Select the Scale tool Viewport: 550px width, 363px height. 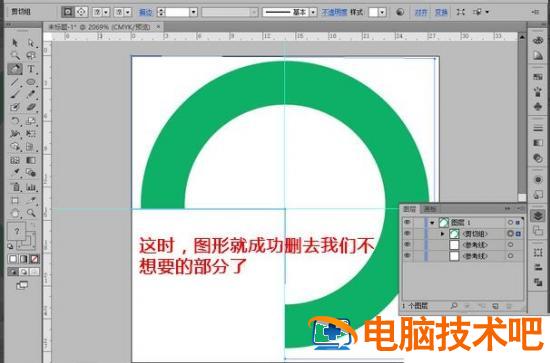[31, 121]
